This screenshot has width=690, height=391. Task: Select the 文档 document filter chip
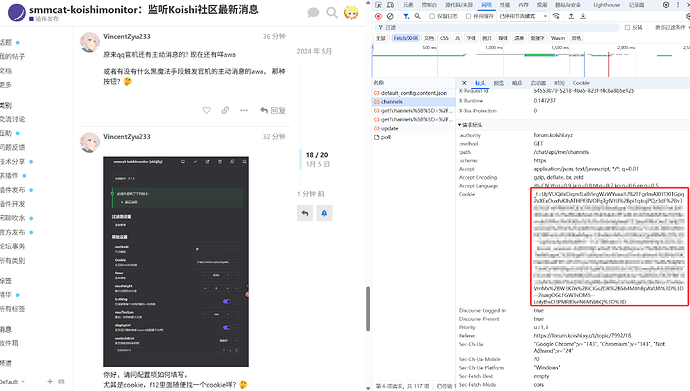(x=429, y=38)
